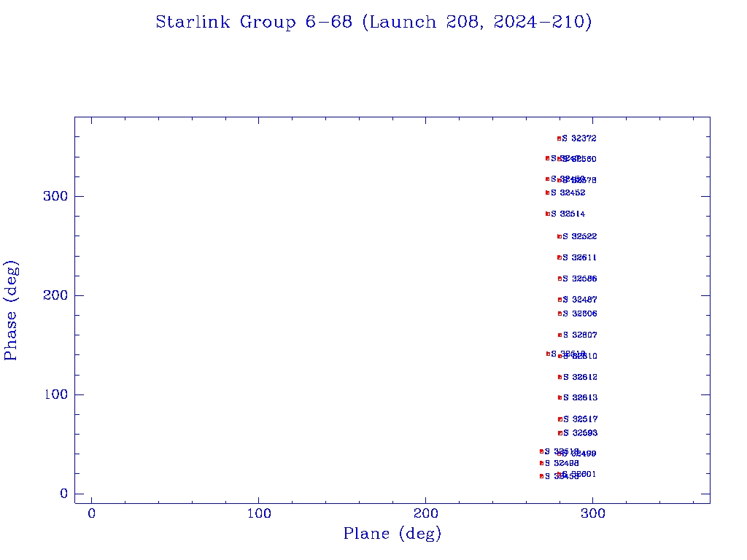
Task: Click the 300 tick on Phase axis
Action: coord(55,196)
